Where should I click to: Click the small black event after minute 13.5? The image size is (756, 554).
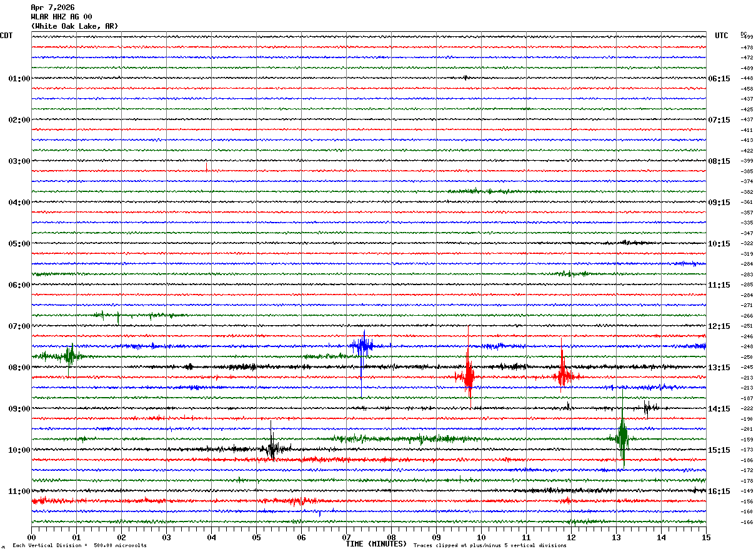pyautogui.click(x=647, y=408)
